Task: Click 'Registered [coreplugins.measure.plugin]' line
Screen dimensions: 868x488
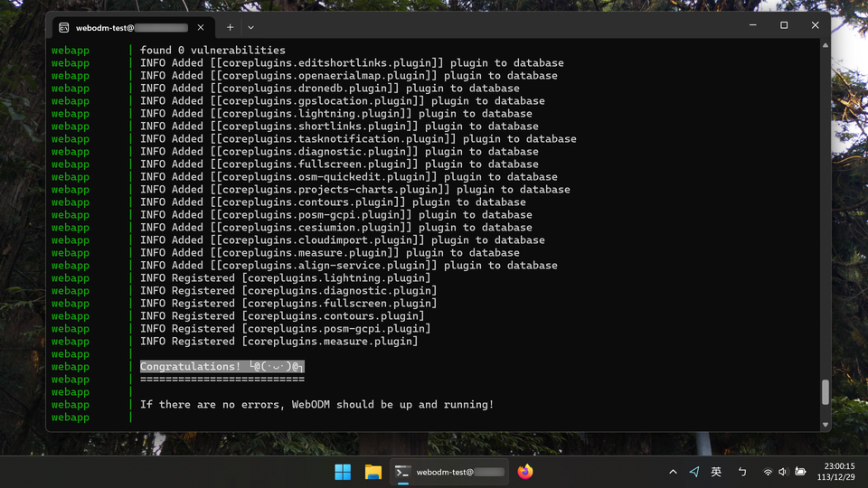Action: (x=279, y=342)
